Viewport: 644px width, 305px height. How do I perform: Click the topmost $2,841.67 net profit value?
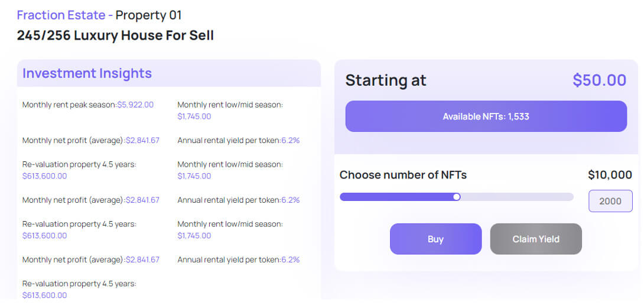coord(142,141)
